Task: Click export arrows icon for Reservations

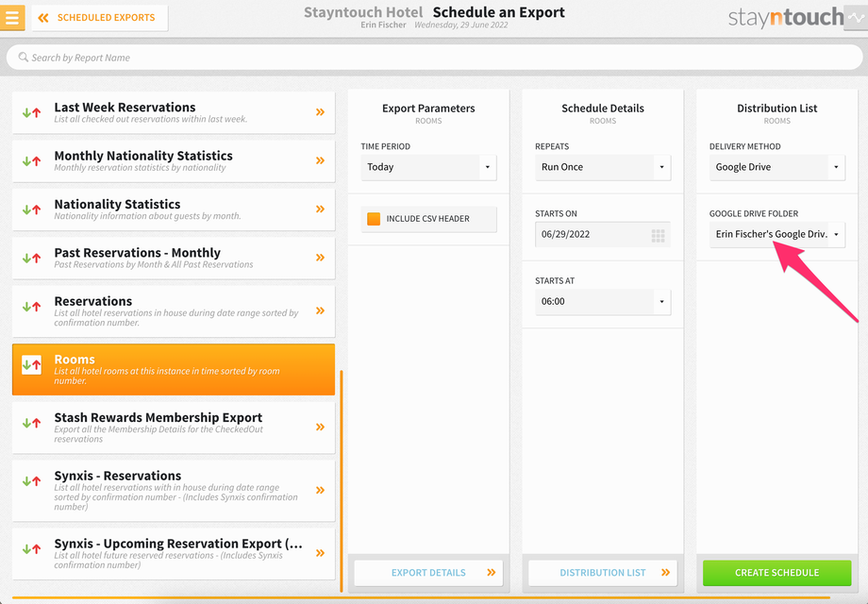Action: [31, 306]
